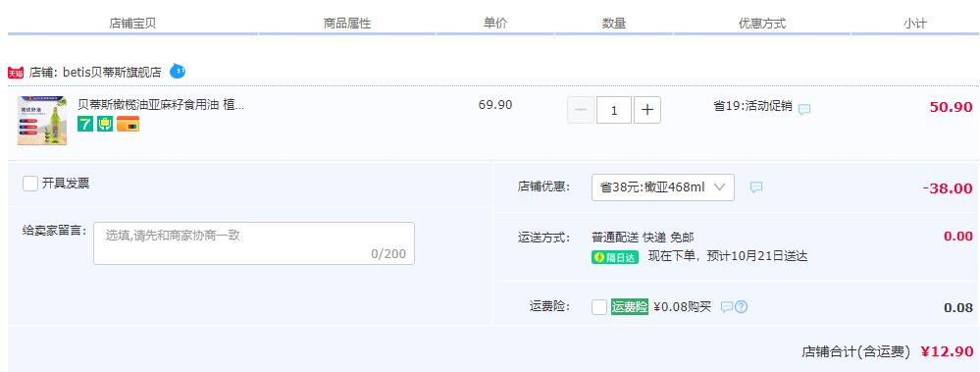Open the betis贝蒂斯旗舰店 store link
The image size is (980, 372).
click(x=112, y=73)
